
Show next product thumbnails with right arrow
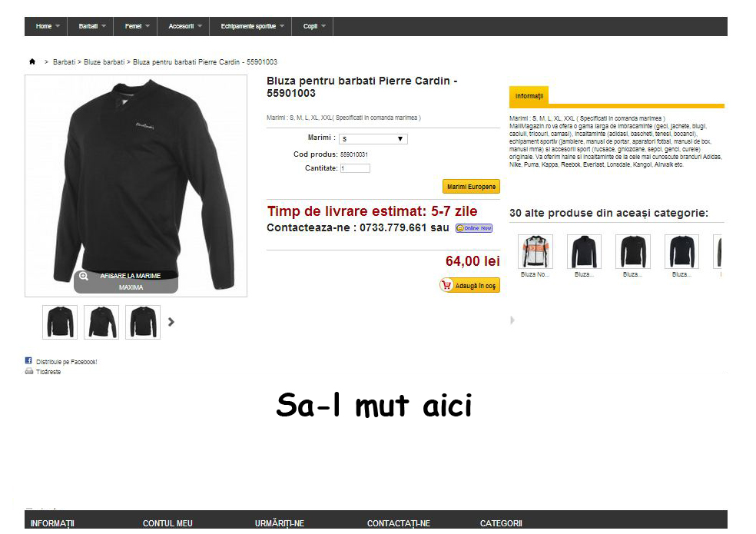(x=171, y=322)
